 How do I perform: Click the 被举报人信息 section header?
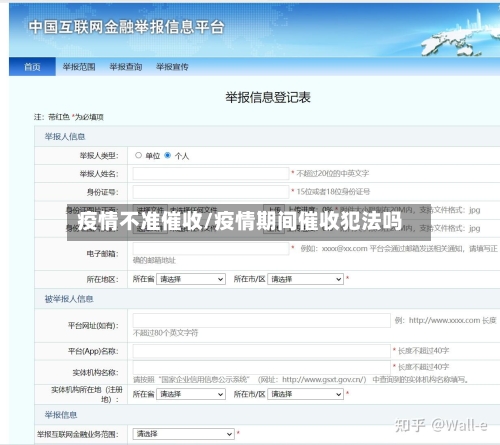[x=69, y=299]
